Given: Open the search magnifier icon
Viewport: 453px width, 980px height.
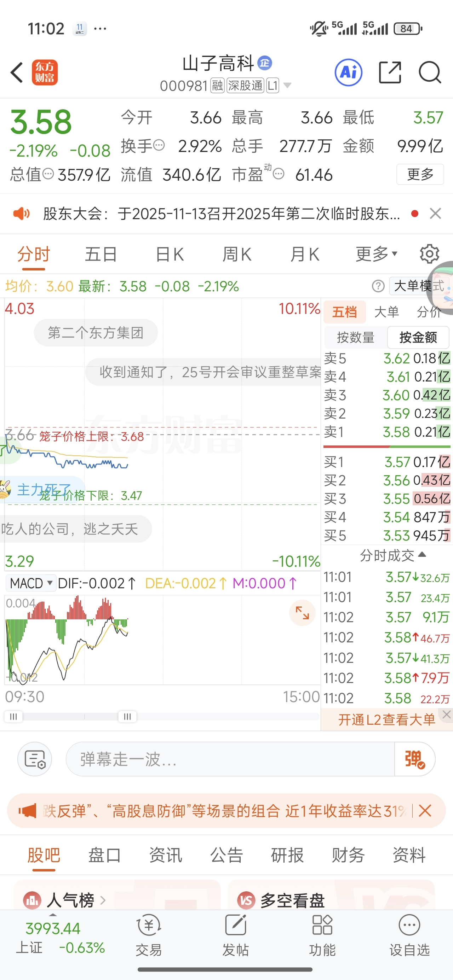Looking at the screenshot, I should coord(430,72).
